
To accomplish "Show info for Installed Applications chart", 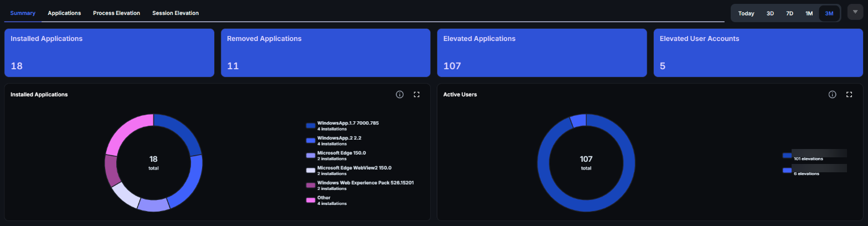I will pos(400,95).
